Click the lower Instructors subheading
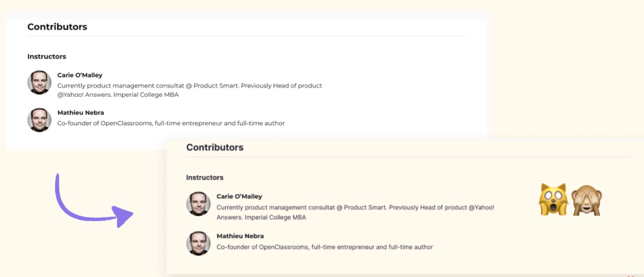Screen dimensions: 644x277 click(205, 177)
